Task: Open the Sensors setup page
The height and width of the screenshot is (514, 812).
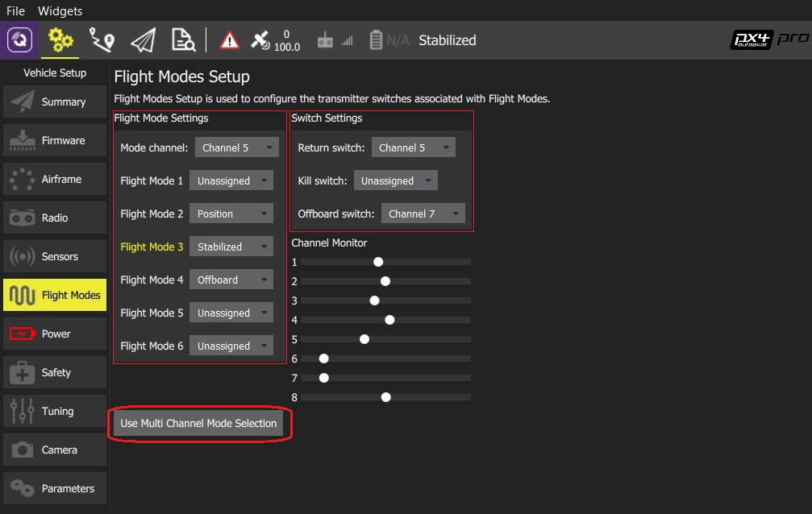Action: tap(55, 256)
